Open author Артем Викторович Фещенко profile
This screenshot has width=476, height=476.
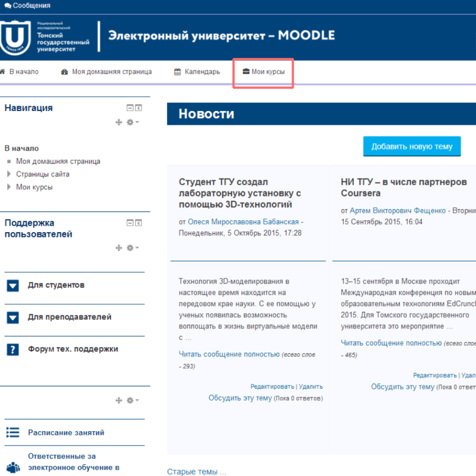click(x=398, y=211)
